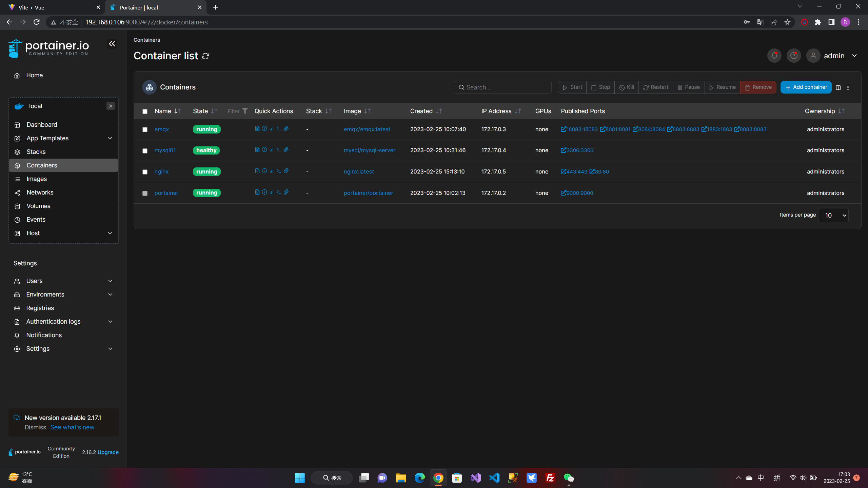The height and width of the screenshot is (488, 868).
Task: Open the mysql/mysql-server image link
Action: 369,150
